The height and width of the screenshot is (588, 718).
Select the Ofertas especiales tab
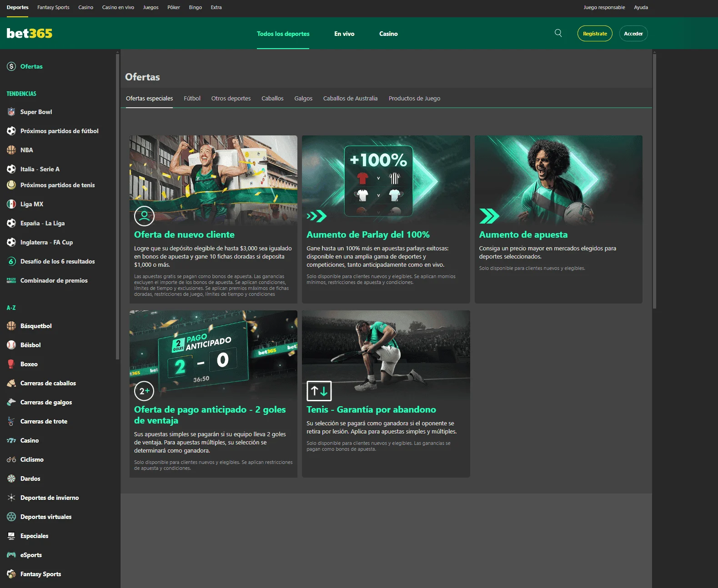(x=149, y=98)
